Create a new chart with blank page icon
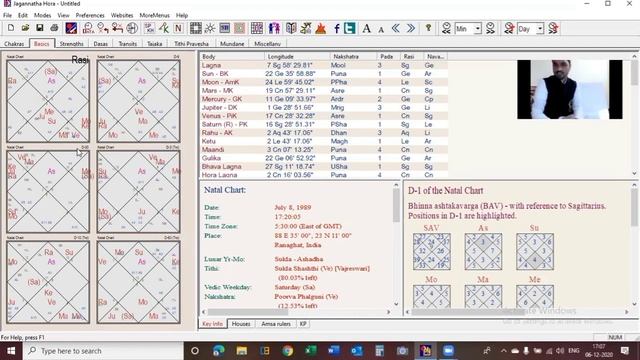This screenshot has height=360, width=640. (x=11, y=28)
